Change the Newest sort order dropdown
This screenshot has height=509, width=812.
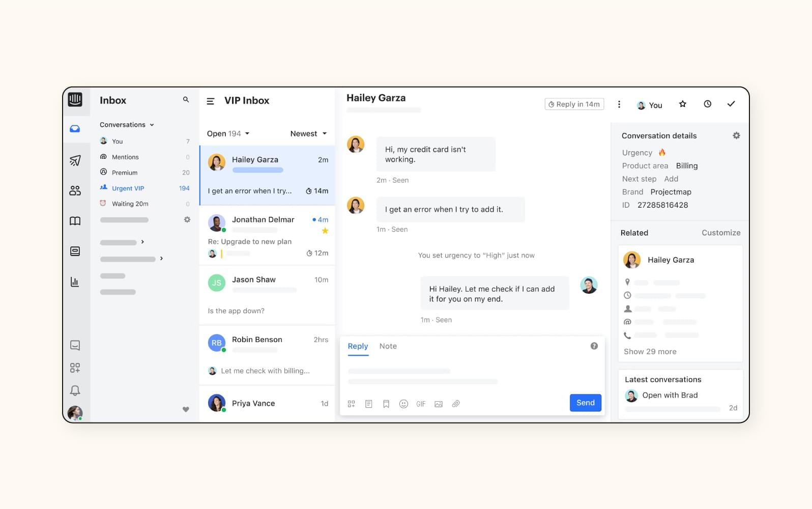click(x=308, y=134)
